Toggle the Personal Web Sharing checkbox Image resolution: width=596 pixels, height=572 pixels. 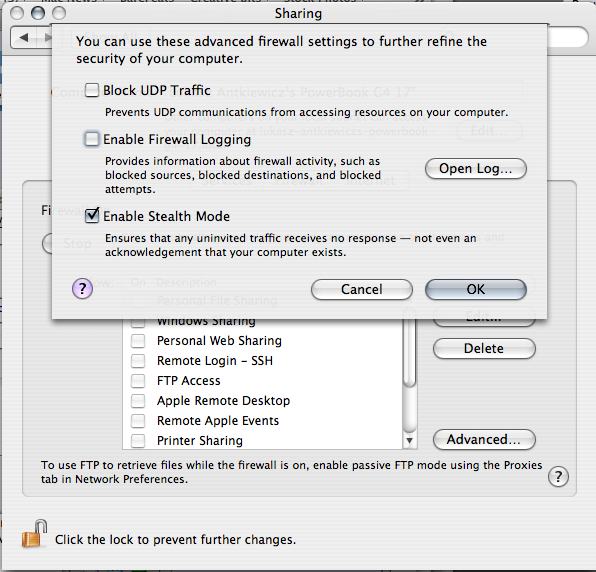click(138, 341)
